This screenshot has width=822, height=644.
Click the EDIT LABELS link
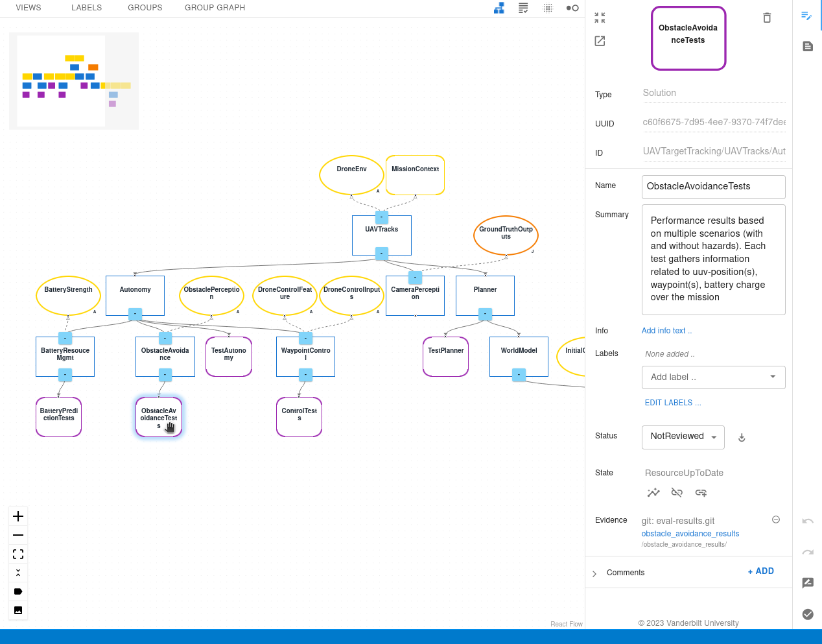pos(673,403)
